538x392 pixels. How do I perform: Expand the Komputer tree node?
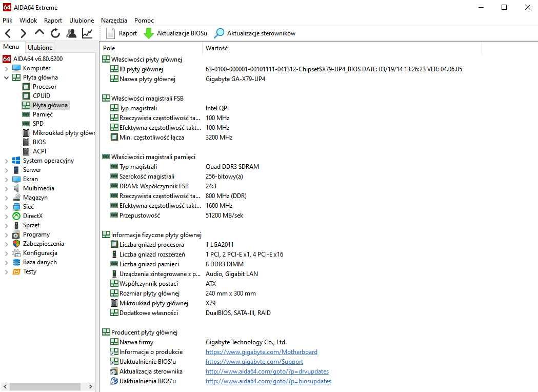6,68
